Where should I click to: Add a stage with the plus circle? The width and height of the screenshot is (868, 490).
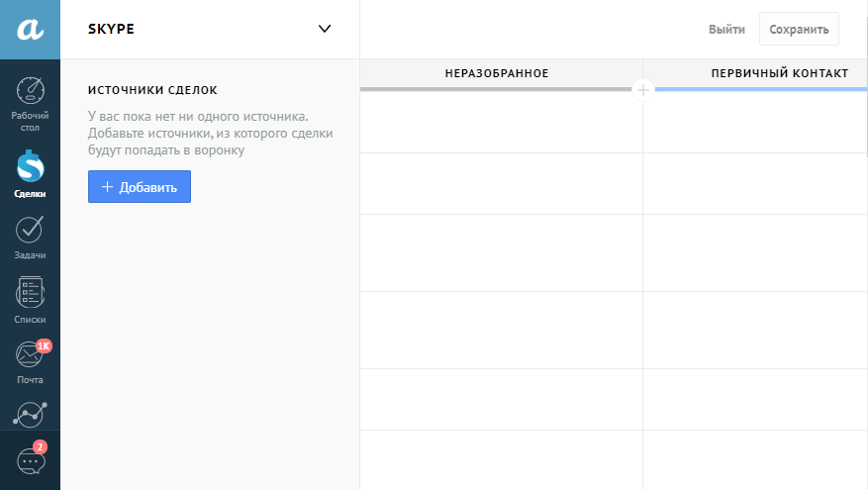(642, 90)
